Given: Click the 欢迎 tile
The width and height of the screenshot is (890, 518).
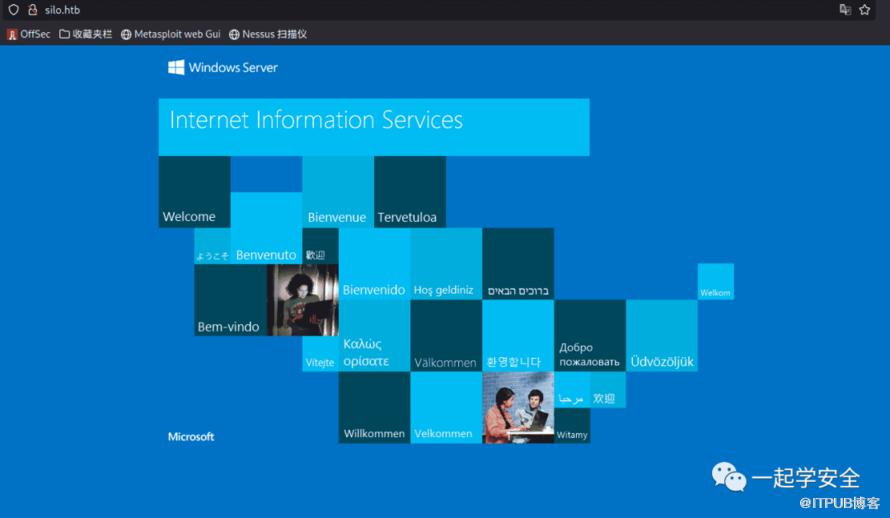Looking at the screenshot, I should pyautogui.click(x=608, y=390).
